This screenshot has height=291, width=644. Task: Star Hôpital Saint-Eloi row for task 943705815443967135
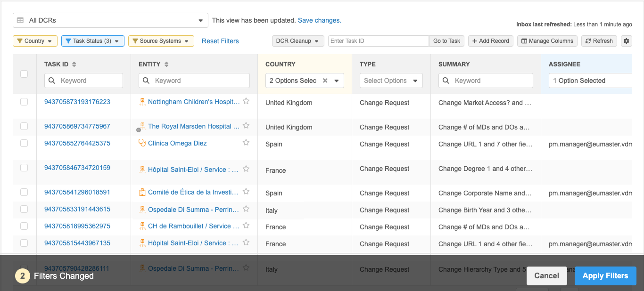[x=246, y=242]
